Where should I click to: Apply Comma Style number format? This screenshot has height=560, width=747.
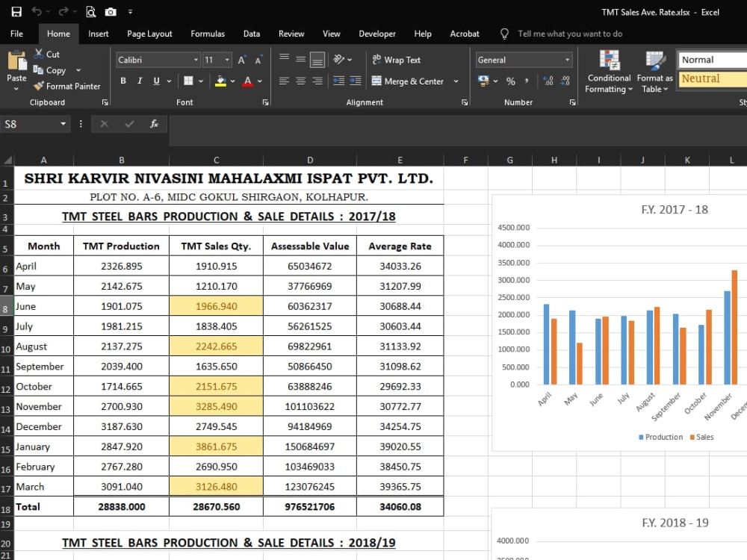(x=527, y=81)
